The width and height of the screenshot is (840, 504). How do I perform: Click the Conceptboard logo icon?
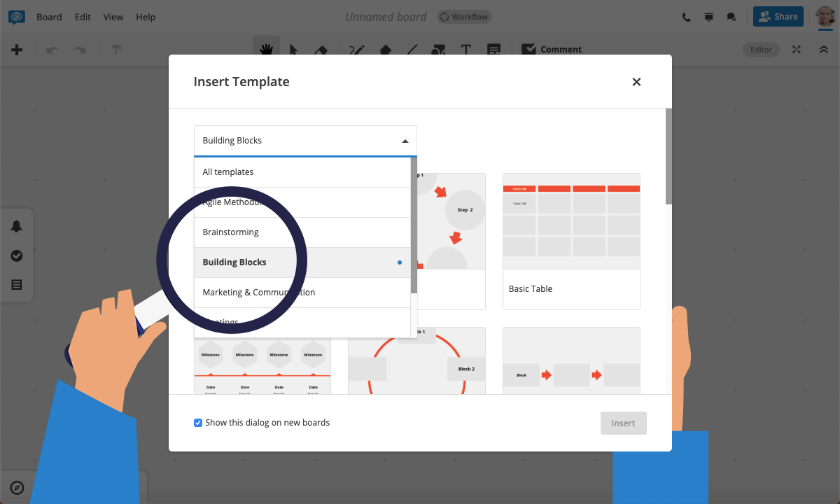tap(17, 17)
